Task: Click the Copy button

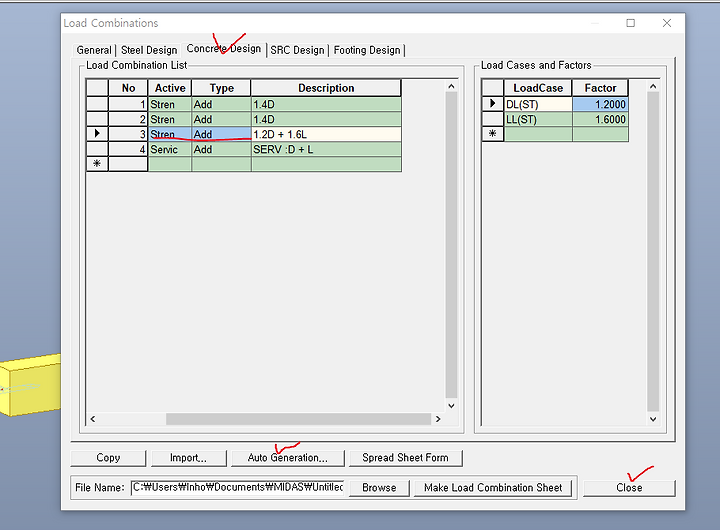Action: pyautogui.click(x=108, y=458)
